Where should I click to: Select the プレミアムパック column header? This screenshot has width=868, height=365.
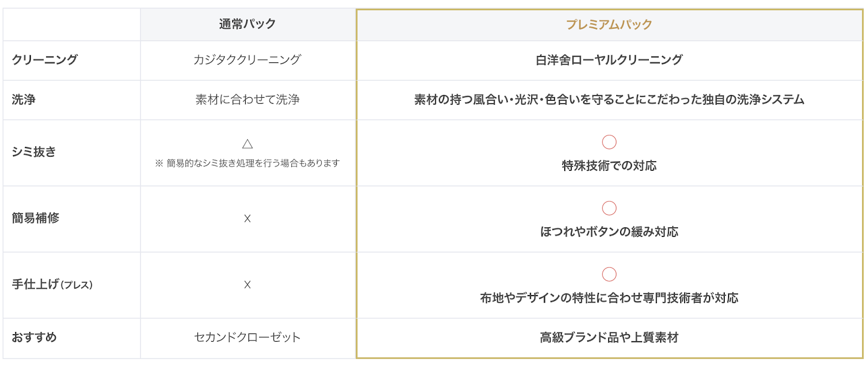coord(609,24)
